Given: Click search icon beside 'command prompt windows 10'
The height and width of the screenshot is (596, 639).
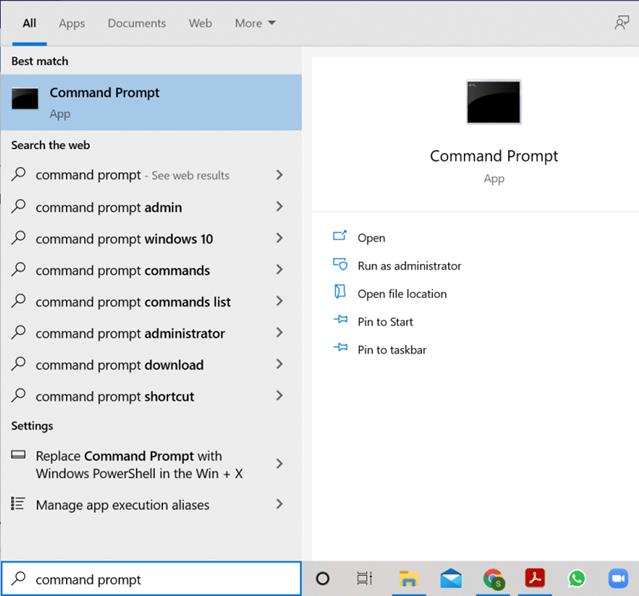Looking at the screenshot, I should pyautogui.click(x=18, y=238).
